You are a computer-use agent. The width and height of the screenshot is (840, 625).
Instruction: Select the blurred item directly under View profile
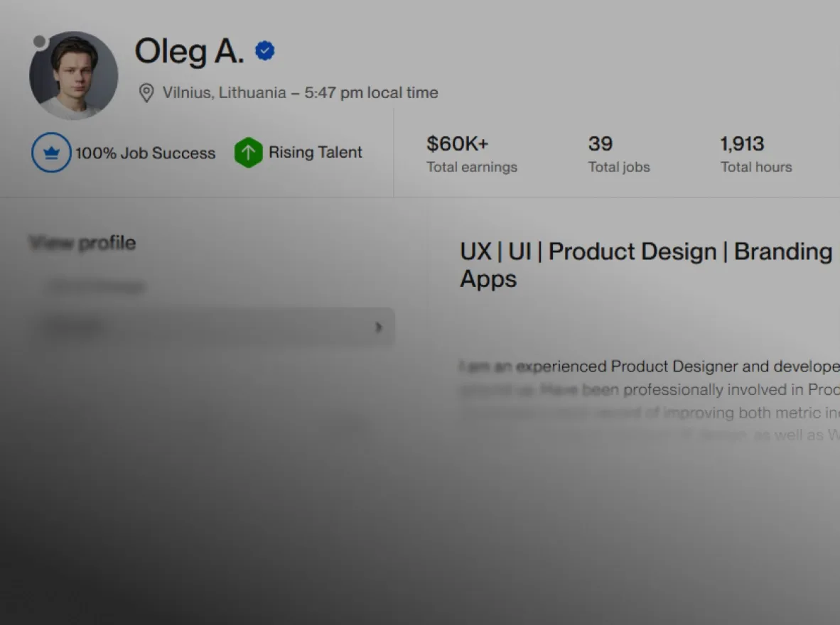[x=96, y=286]
